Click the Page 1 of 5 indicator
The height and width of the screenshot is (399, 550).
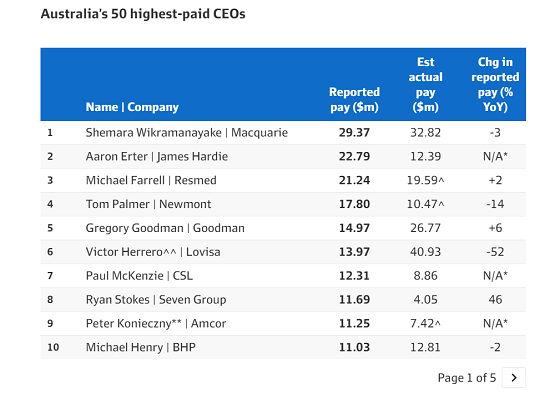coord(467,378)
